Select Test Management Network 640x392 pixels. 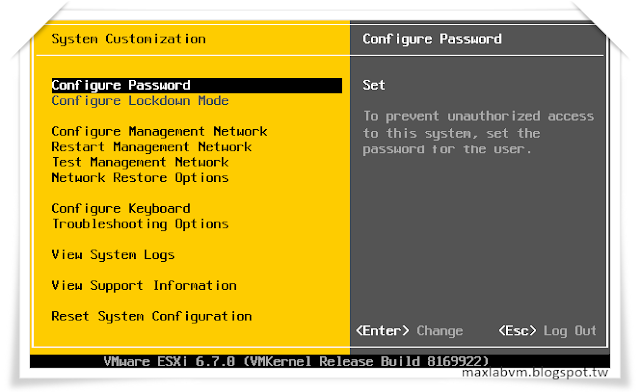(140, 163)
